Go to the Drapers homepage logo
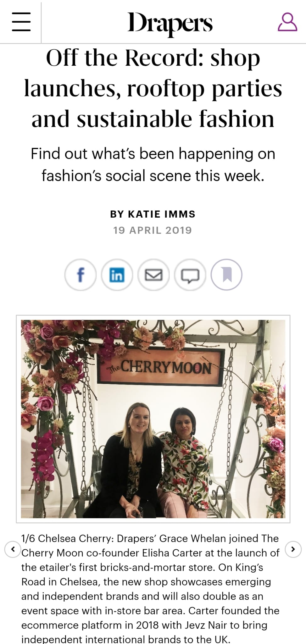 tap(170, 23)
